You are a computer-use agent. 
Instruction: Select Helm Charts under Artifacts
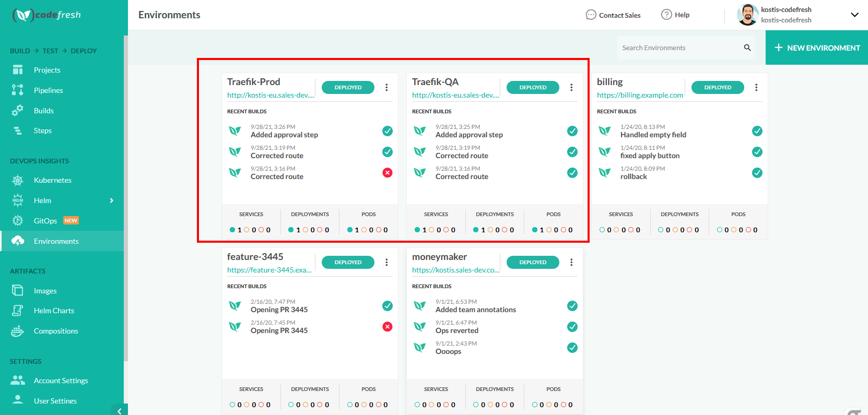(54, 311)
